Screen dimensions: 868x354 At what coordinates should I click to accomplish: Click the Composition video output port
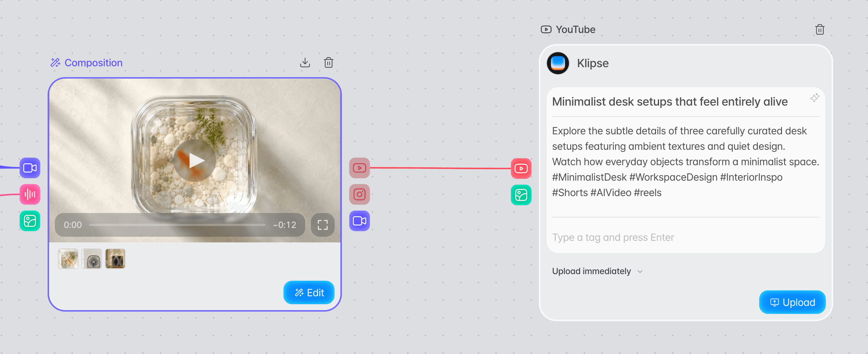359,221
